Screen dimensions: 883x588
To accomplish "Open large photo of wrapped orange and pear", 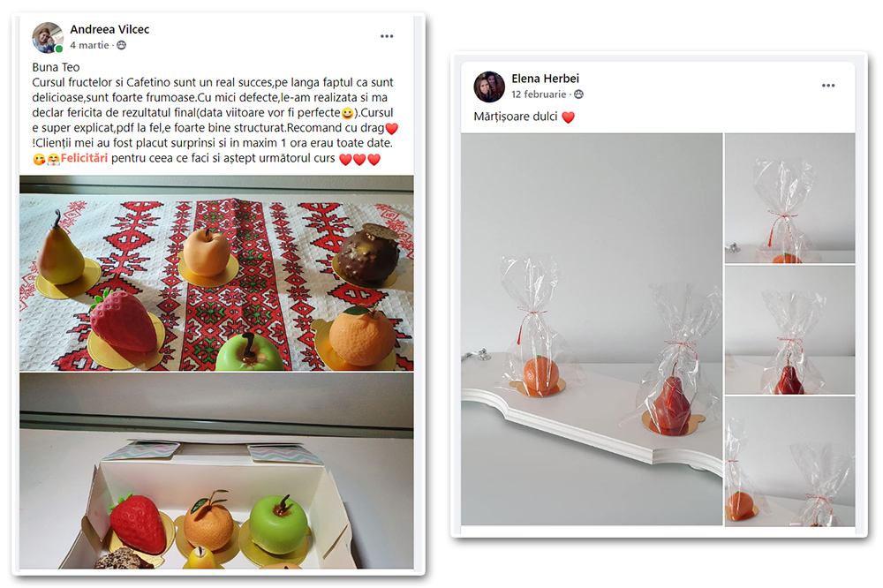I will (x=592, y=329).
